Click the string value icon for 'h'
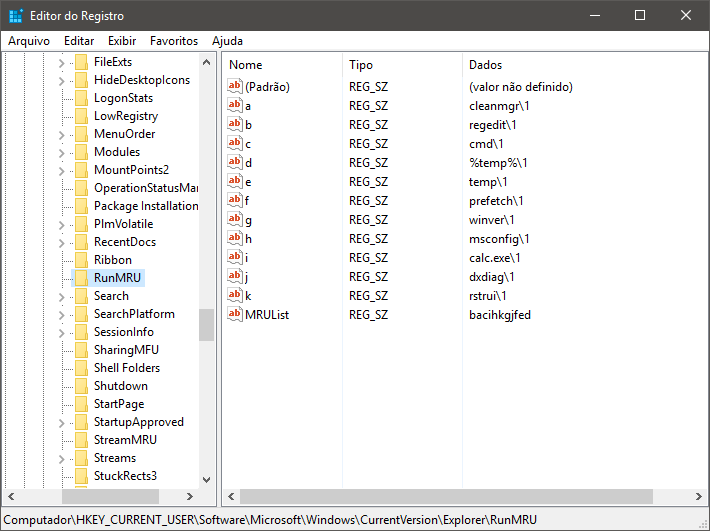 click(235, 239)
